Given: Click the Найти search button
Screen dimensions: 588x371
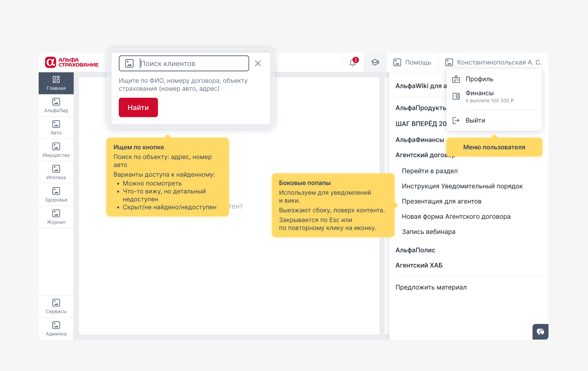Looking at the screenshot, I should [138, 108].
